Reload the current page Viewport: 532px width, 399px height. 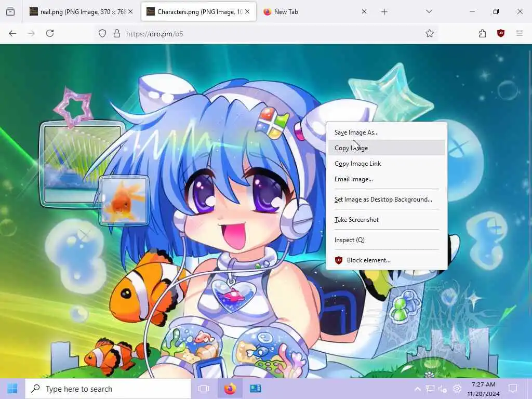(50, 33)
